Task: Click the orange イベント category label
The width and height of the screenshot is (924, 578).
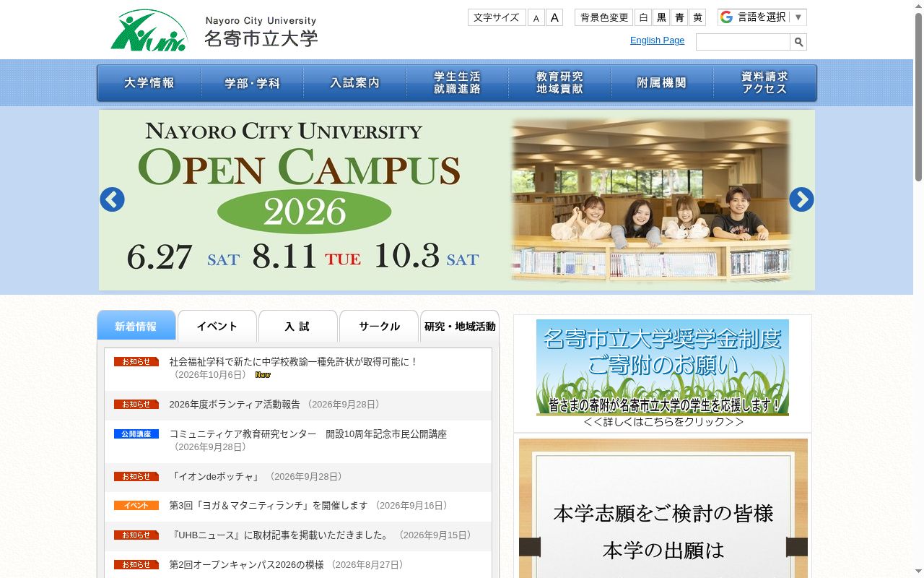Action: pyautogui.click(x=136, y=506)
